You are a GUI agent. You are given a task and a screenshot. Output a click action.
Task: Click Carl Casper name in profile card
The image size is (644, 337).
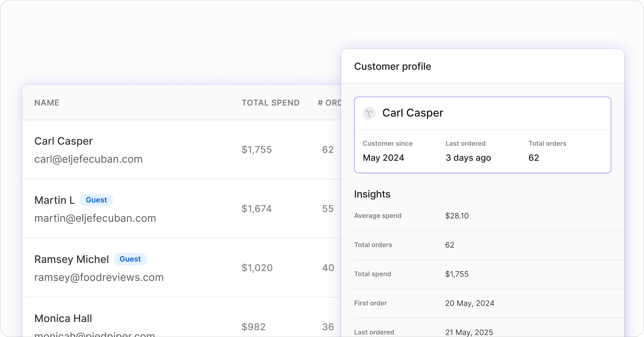(413, 113)
